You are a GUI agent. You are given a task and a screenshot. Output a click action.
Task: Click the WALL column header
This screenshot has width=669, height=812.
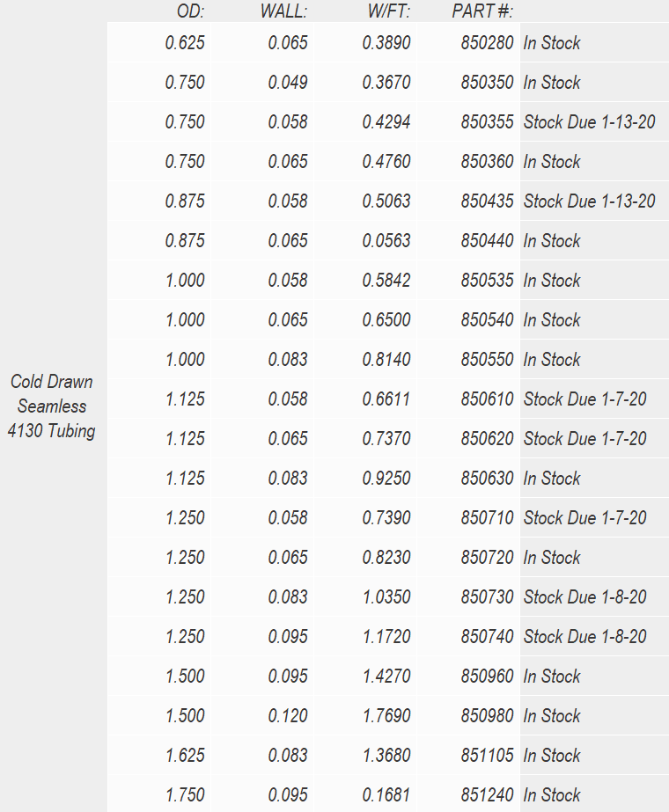pyautogui.click(x=283, y=11)
